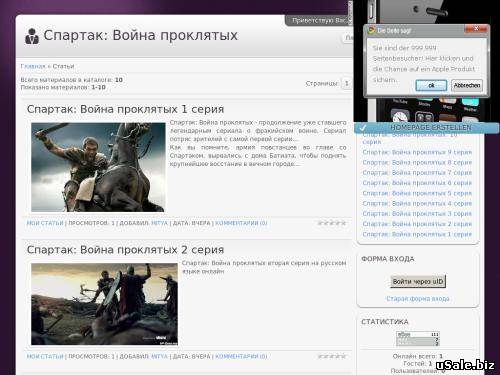
Task: Click the Abbrechen button in the popup
Action: [467, 85]
